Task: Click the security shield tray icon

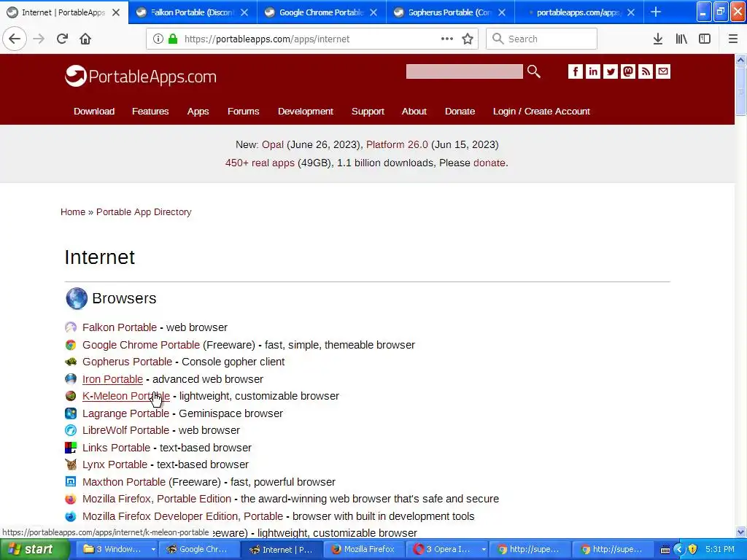Action: [x=692, y=550]
